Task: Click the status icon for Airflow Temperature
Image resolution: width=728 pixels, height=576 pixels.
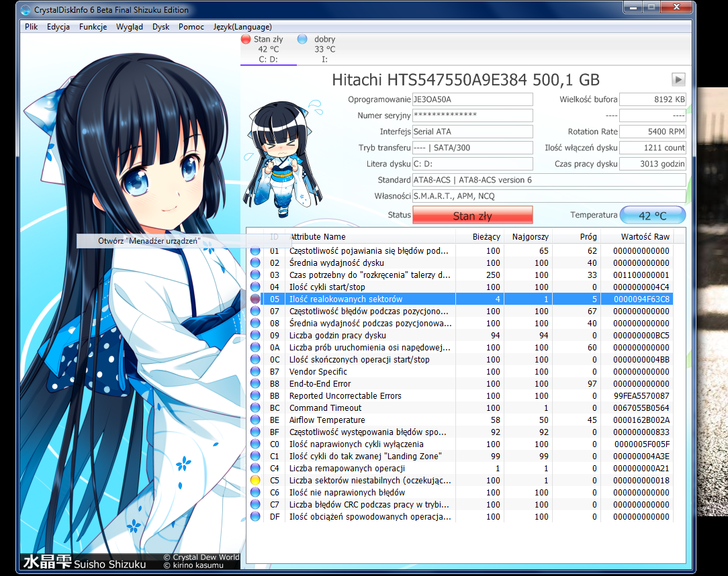Action: point(255,420)
